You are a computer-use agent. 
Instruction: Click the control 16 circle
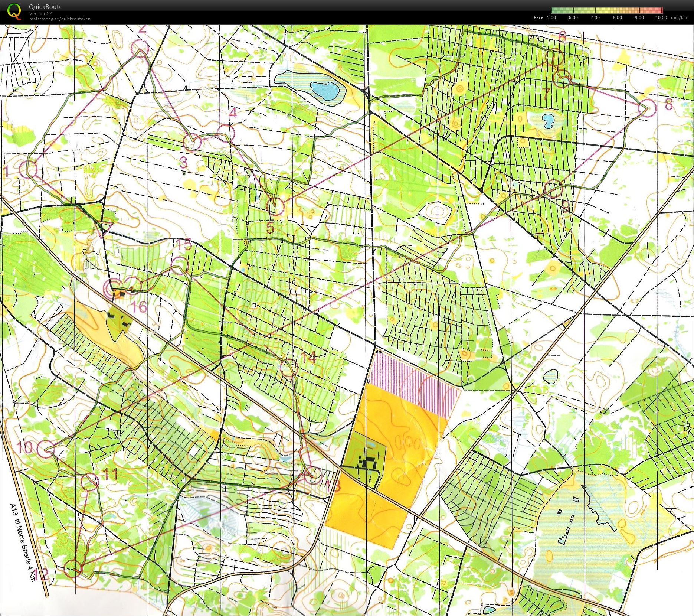point(134,285)
